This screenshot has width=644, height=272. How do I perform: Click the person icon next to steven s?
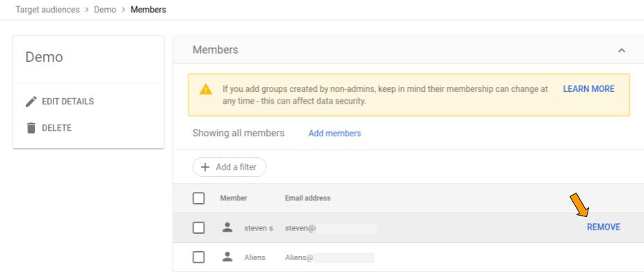tap(227, 227)
